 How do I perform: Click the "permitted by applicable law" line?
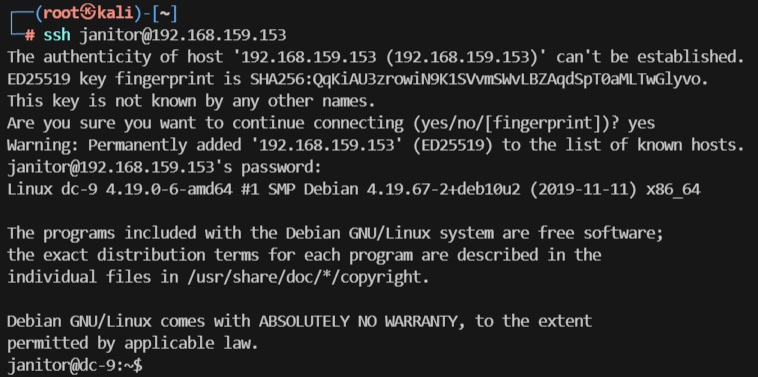click(x=132, y=343)
